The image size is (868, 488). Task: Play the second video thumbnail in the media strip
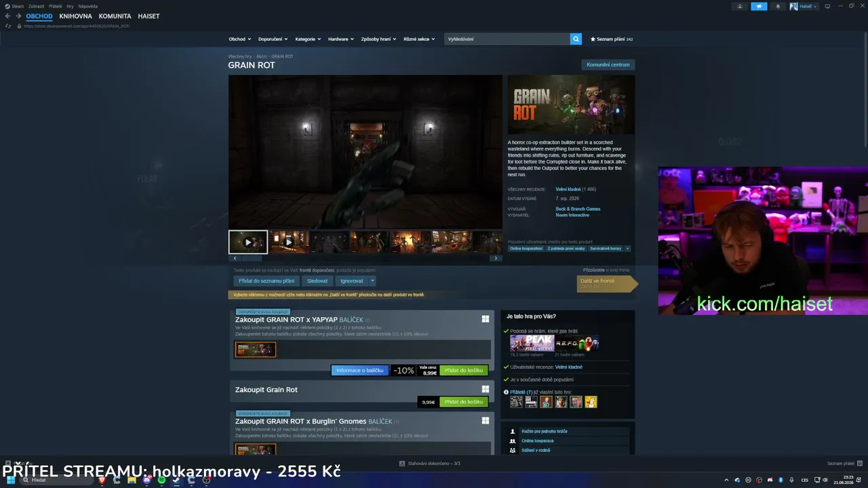coord(289,242)
